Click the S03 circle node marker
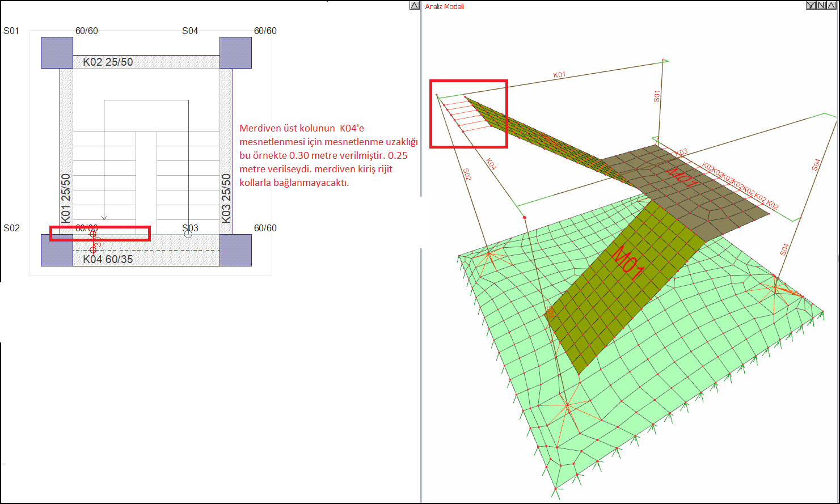This screenshot has height=504, width=840. click(x=188, y=234)
